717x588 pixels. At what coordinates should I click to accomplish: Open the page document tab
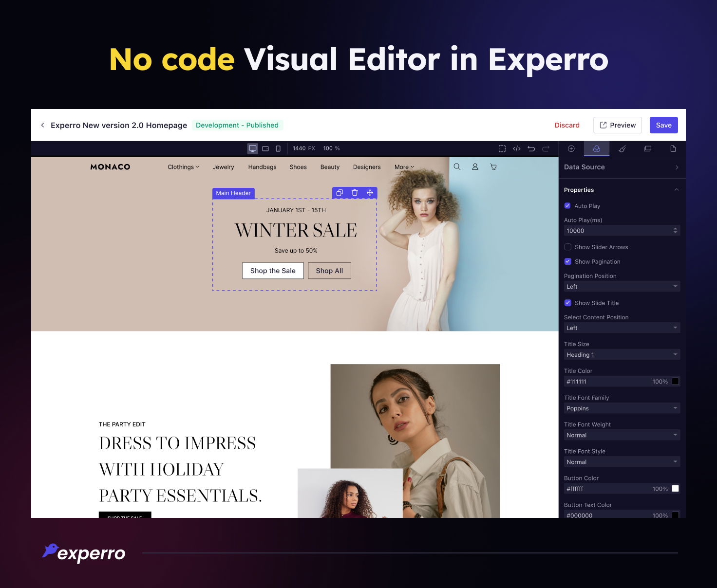pyautogui.click(x=673, y=148)
